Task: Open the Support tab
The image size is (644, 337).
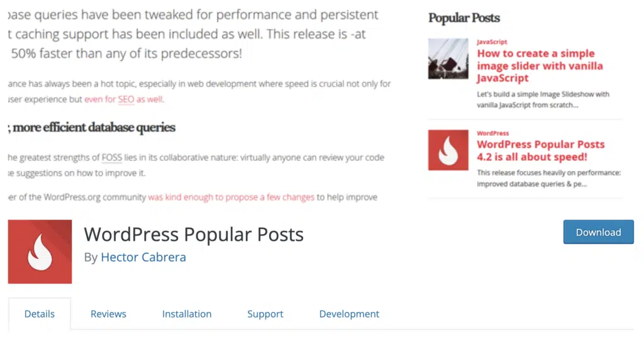Action: [x=265, y=314]
